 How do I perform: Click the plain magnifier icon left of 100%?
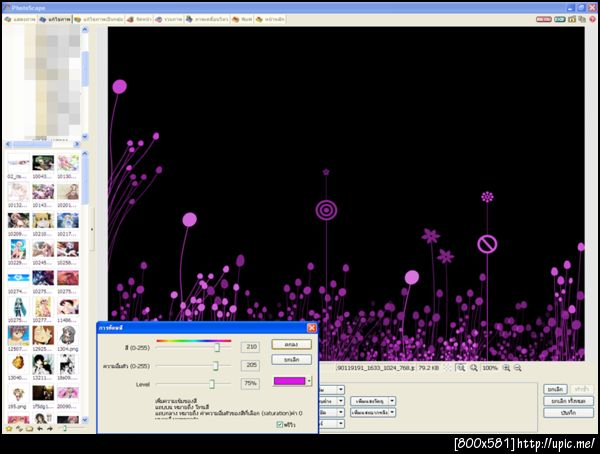pos(474,368)
